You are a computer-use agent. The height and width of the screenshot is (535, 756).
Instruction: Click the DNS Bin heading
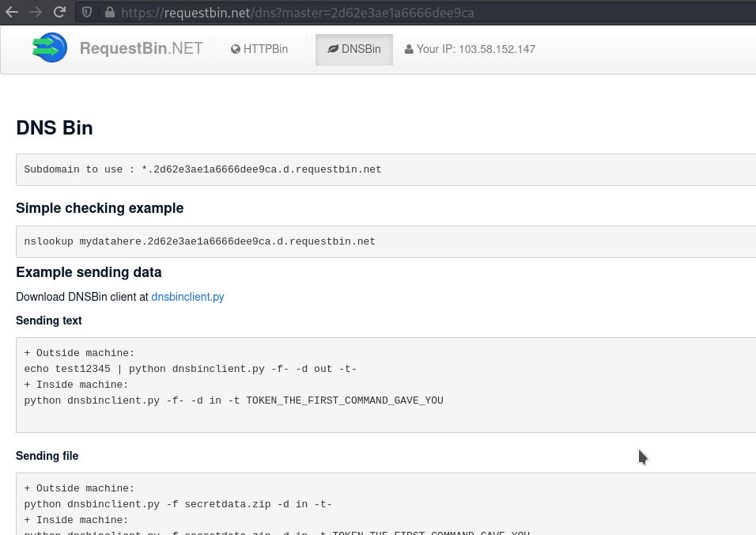[55, 128]
